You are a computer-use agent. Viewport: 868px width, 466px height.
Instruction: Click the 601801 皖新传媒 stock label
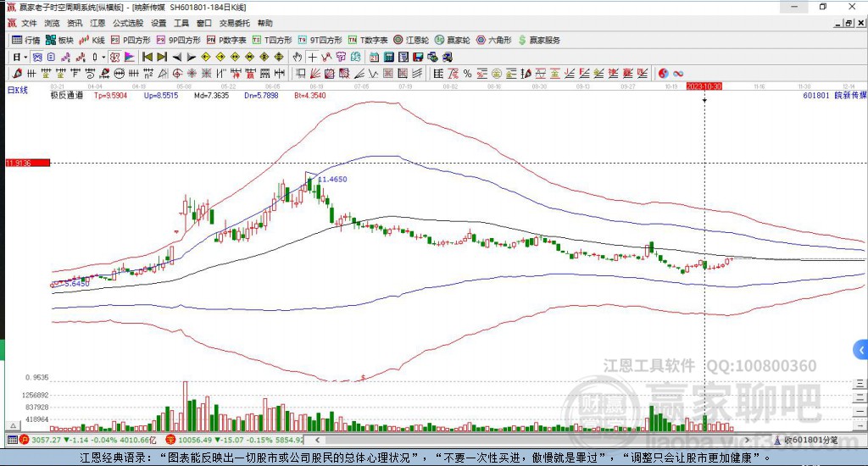click(834, 95)
